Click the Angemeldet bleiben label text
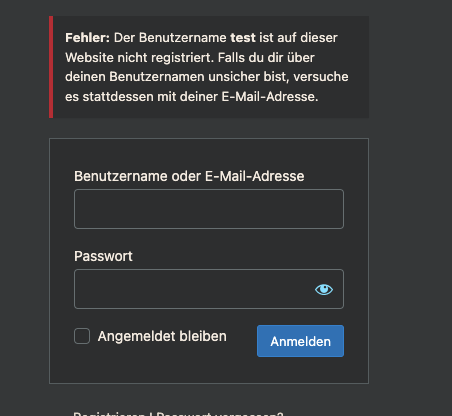 [x=162, y=336]
